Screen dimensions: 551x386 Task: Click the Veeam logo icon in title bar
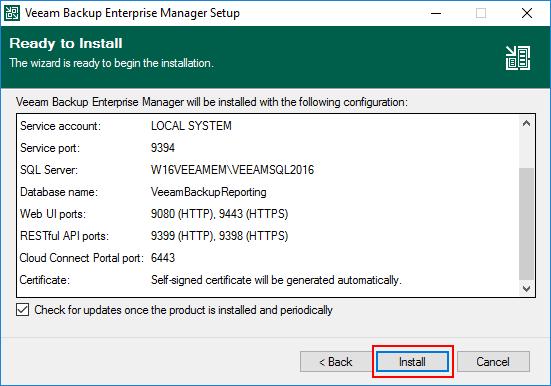click(x=12, y=13)
